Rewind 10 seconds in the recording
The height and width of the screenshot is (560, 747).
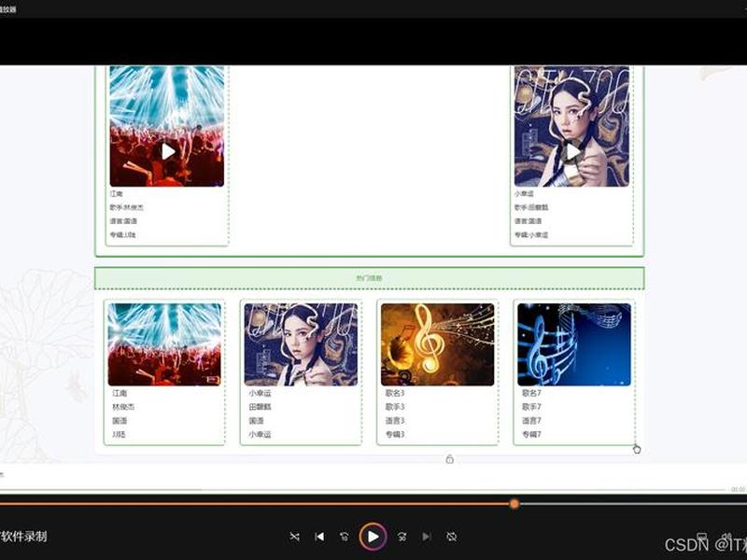344,537
